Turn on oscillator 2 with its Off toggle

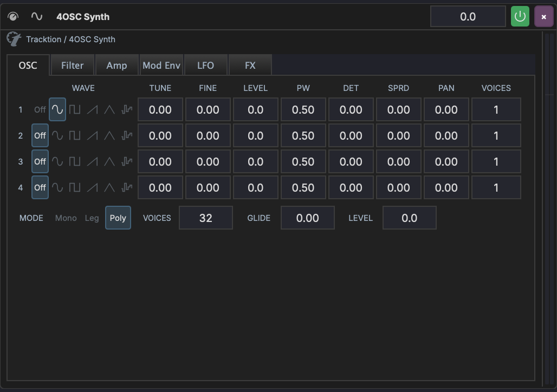[40, 135]
